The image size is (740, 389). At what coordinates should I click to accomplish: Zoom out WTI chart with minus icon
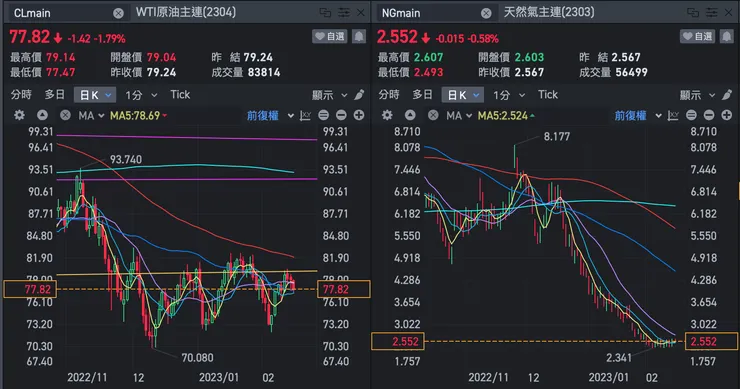pyautogui.click(x=341, y=115)
